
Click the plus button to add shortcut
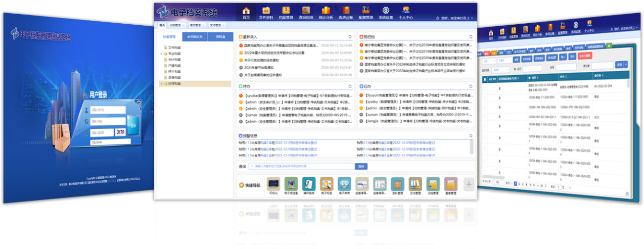click(x=469, y=184)
